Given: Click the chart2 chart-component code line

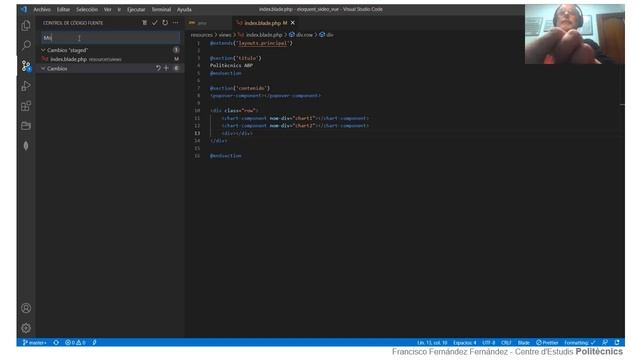Looking at the screenshot, I should 295,126.
